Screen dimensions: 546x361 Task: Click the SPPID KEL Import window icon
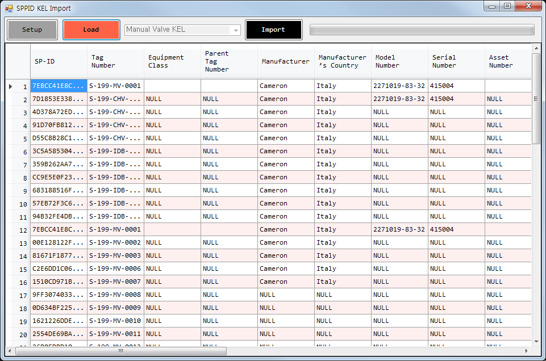tap(9, 8)
